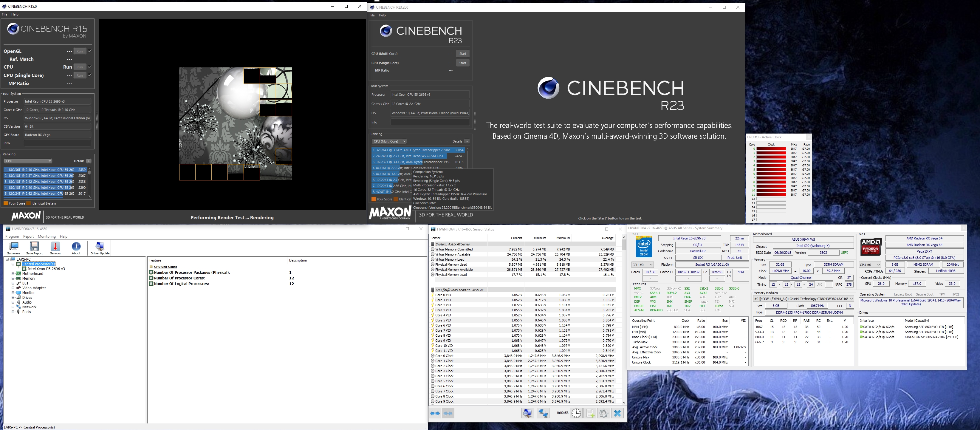The image size is (980, 430).
Task: Click the expand columns left-right arrows icon
Action: (x=435, y=413)
